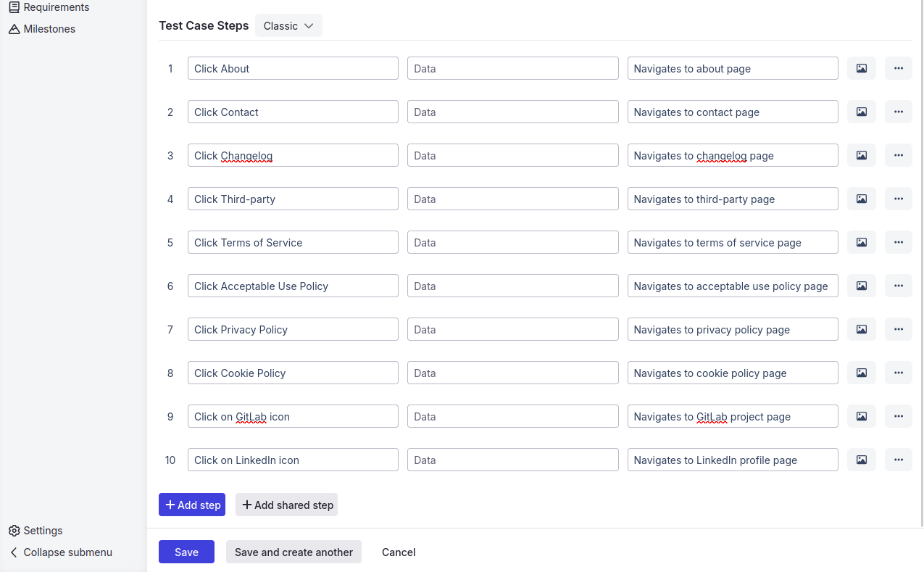
Task: Edit 'Navigates to LinkedIn profile page' result
Action: (x=733, y=460)
